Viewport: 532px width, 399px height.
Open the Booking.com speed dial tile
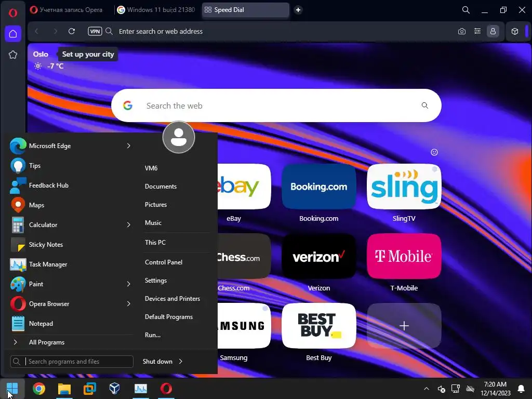click(319, 187)
